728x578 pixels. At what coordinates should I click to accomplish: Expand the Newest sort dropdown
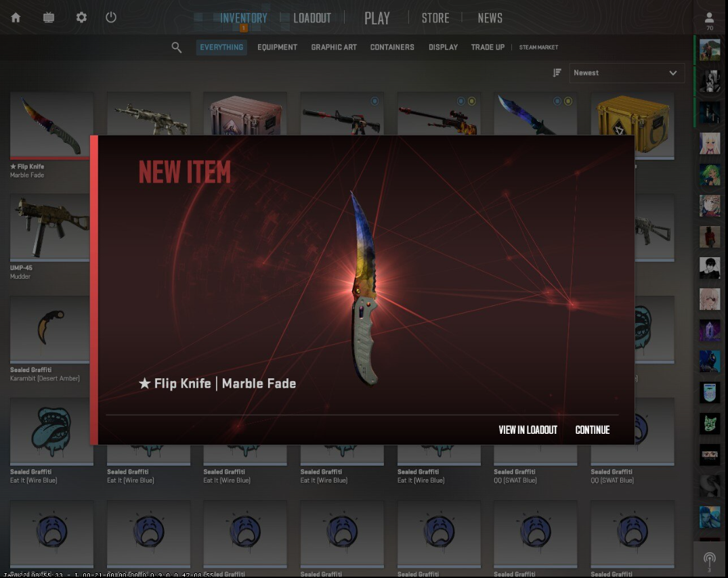click(627, 73)
